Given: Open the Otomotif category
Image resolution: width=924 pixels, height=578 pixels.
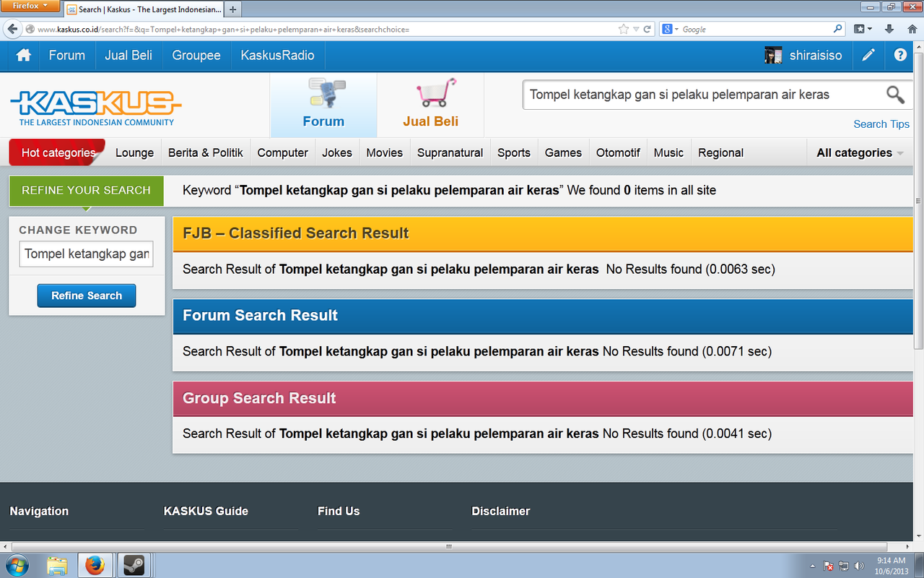Looking at the screenshot, I should coord(619,152).
